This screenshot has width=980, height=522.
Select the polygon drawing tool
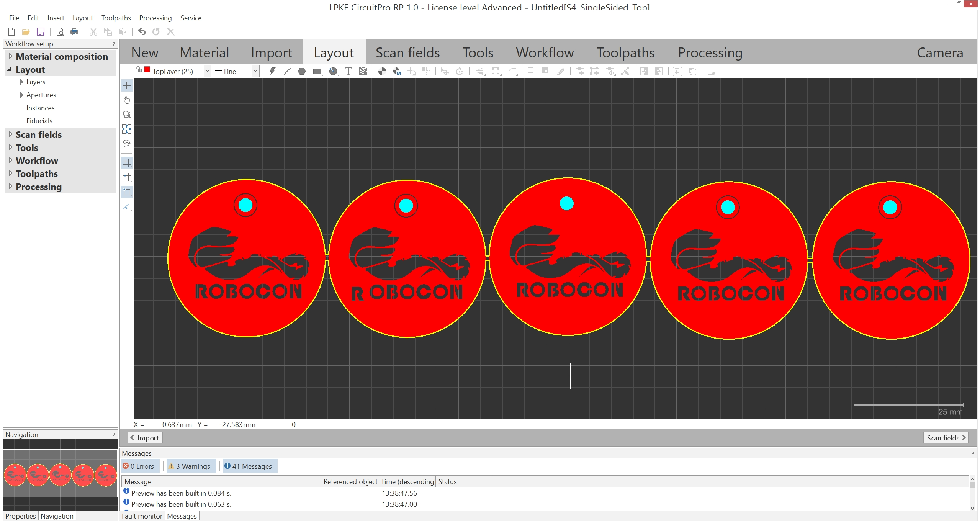(302, 71)
